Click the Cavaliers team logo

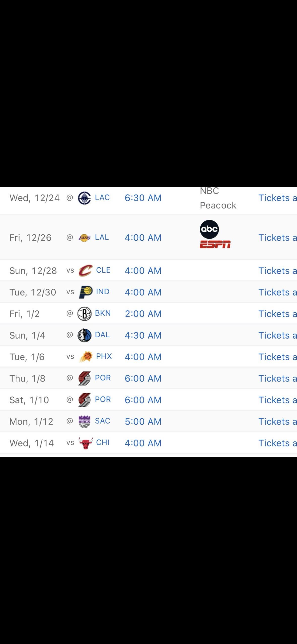point(85,271)
